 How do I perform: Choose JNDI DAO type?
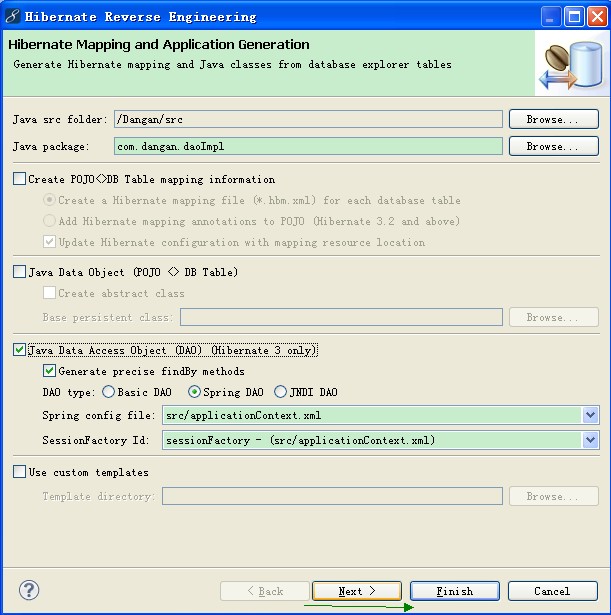pyautogui.click(x=280, y=392)
